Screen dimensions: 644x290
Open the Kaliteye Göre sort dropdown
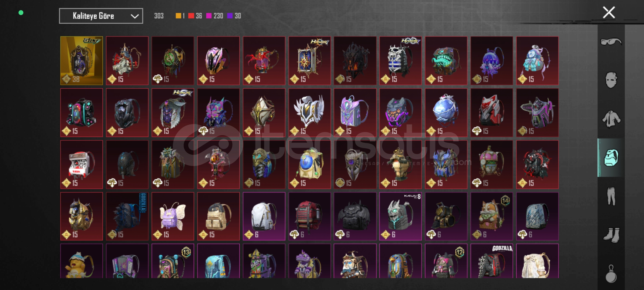tap(101, 16)
